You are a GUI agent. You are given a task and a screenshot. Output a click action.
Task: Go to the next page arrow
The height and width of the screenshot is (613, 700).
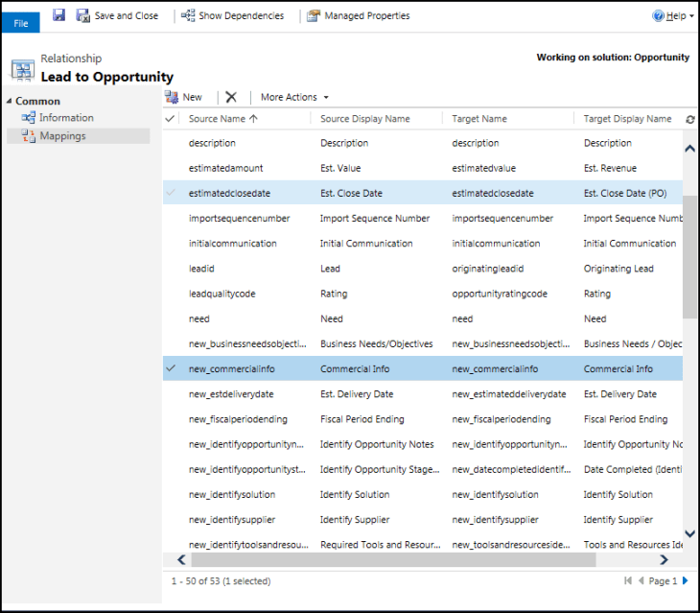pyautogui.click(x=686, y=580)
